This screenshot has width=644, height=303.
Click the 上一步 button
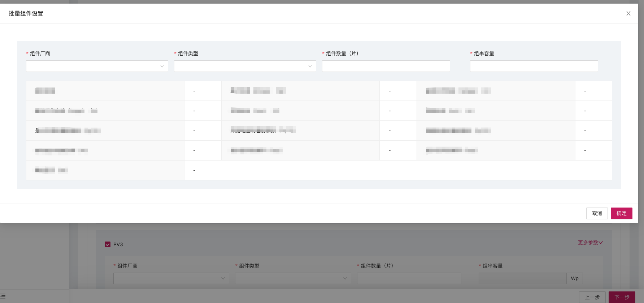(592, 297)
